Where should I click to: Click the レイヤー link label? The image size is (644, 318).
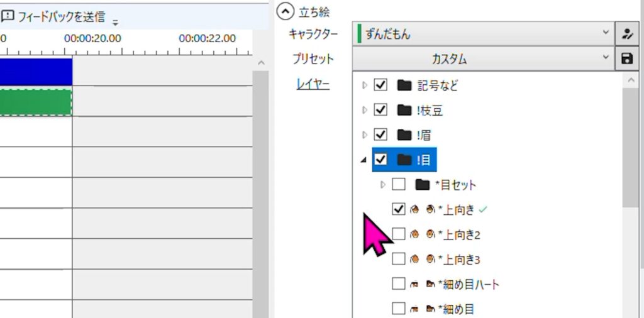(313, 84)
